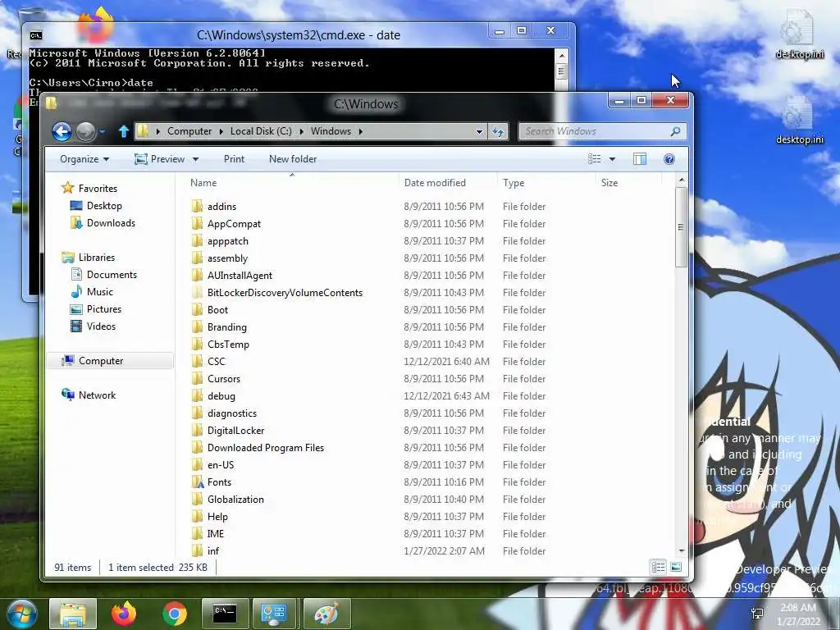Switch to the Command Prompt taskbar button

225,614
